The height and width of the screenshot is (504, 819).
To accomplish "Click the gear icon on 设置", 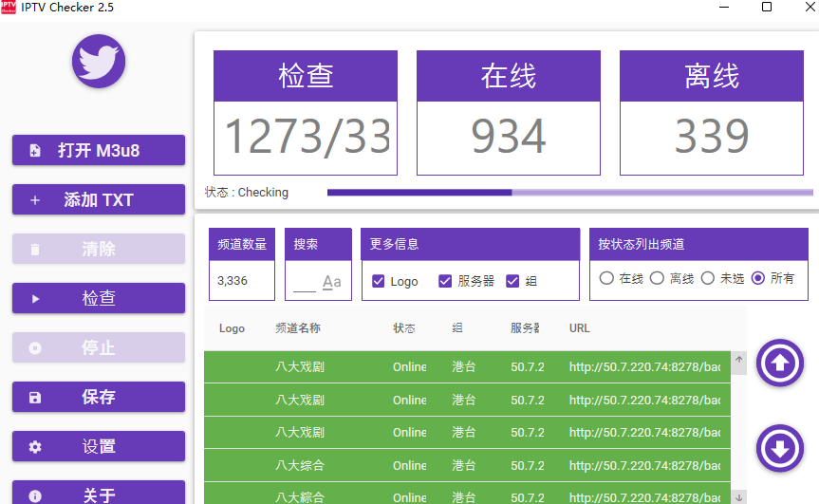I will coord(36,447).
